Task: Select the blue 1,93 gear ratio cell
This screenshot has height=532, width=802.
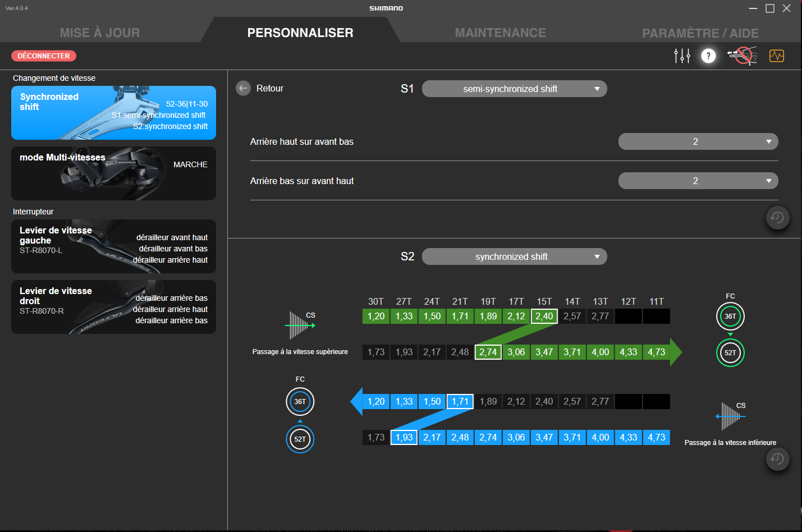Action: coord(404,438)
